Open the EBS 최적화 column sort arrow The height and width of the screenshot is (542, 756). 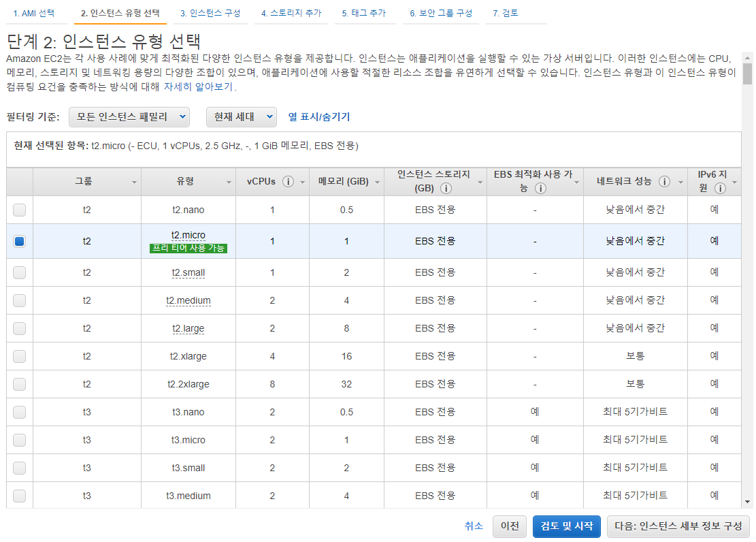click(576, 182)
